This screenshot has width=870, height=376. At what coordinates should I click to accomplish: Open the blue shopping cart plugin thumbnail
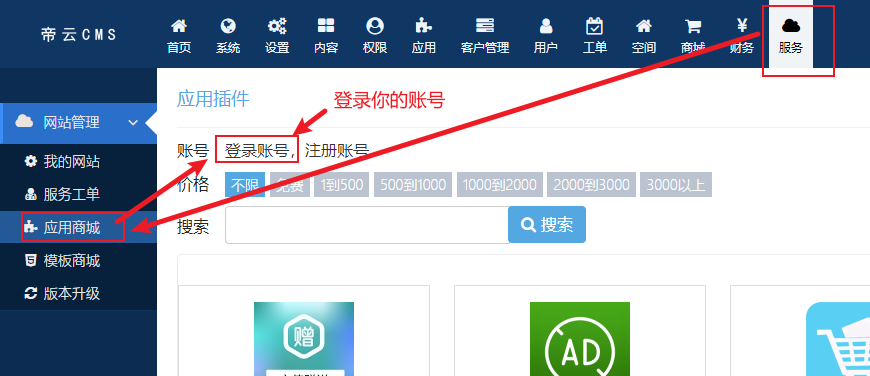(x=838, y=339)
